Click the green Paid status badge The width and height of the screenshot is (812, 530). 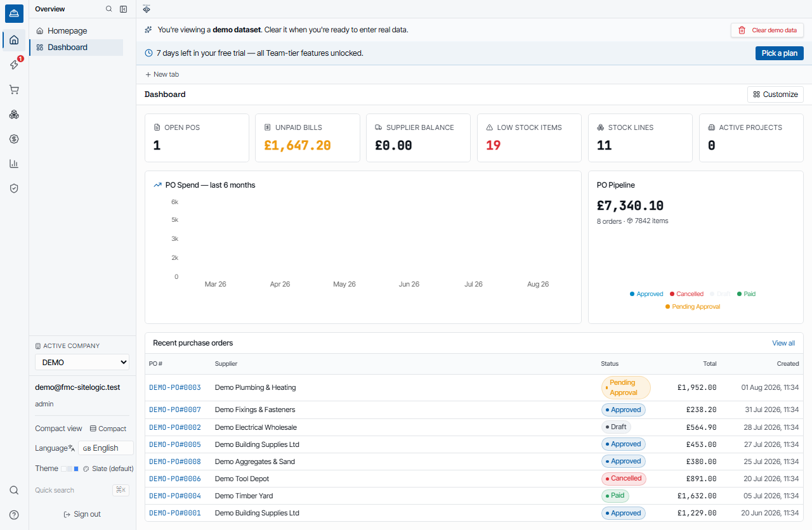tap(615, 496)
